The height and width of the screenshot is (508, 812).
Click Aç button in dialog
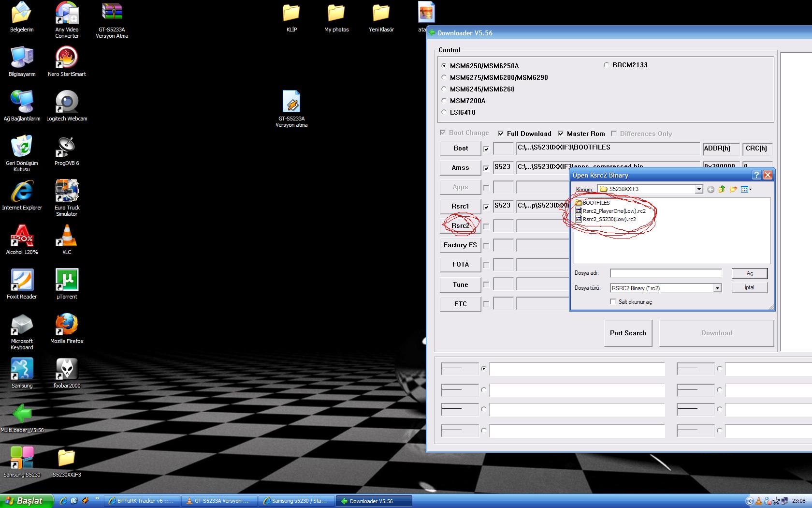coord(750,273)
